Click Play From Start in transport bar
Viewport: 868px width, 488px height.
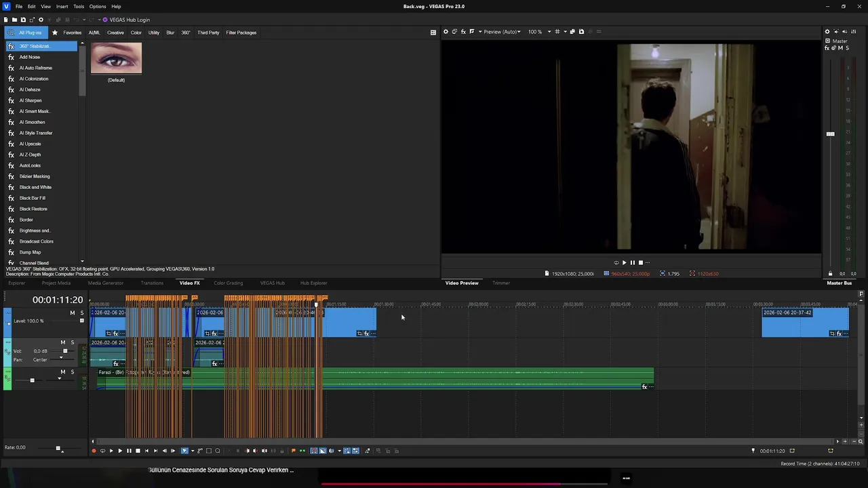click(111, 451)
